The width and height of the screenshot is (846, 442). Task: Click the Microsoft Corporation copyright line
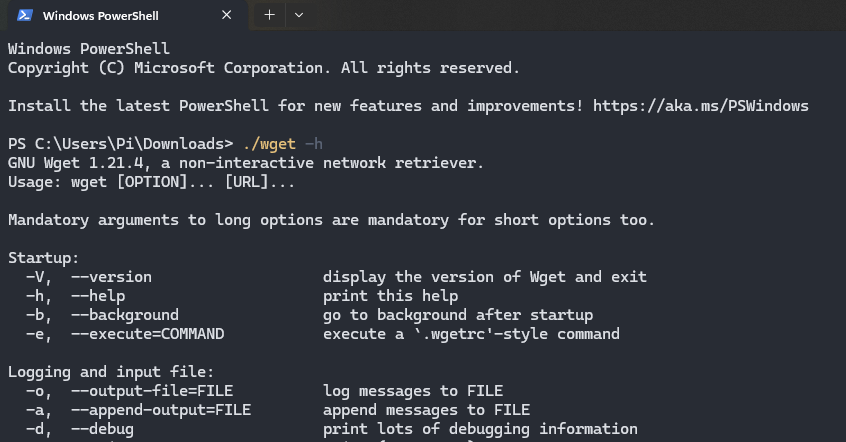[264, 67]
